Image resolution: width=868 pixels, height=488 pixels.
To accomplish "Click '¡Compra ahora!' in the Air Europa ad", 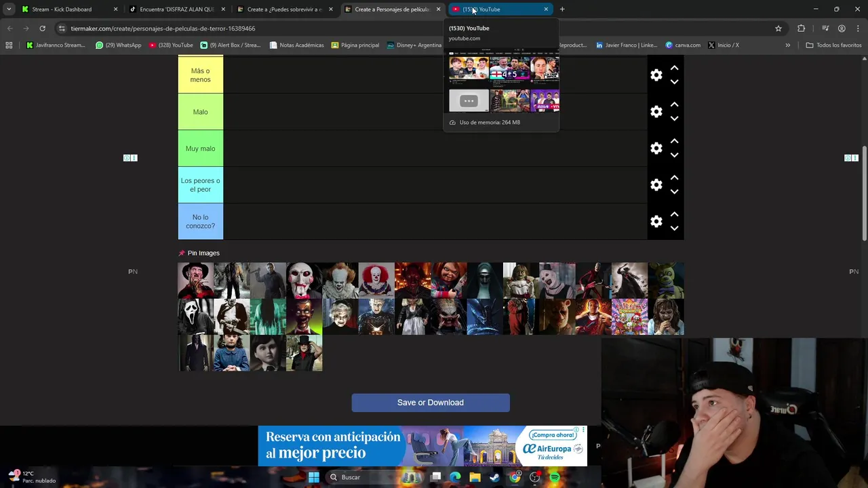I will click(x=552, y=435).
